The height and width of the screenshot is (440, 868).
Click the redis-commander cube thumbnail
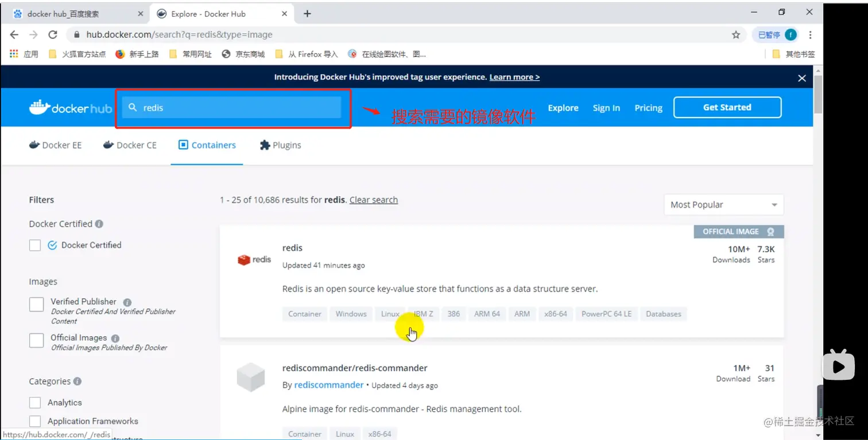[251, 378]
